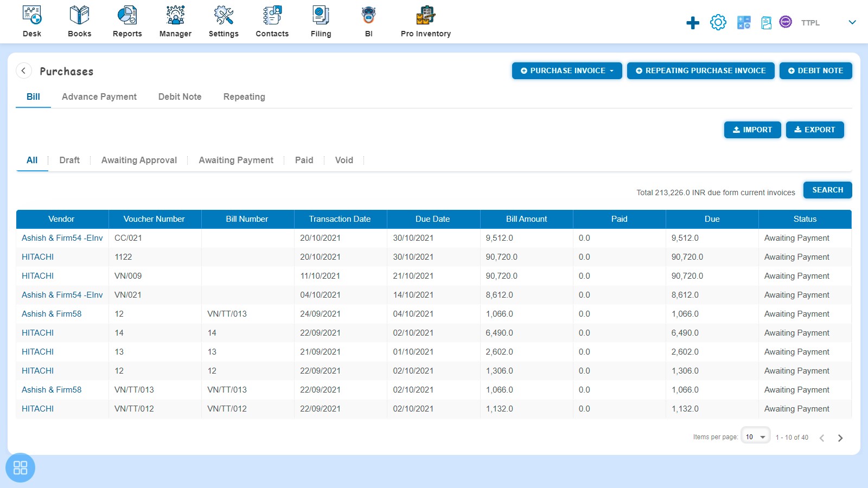868x488 pixels.
Task: Click the 2,602.0 bill amount cell
Action: point(526,352)
